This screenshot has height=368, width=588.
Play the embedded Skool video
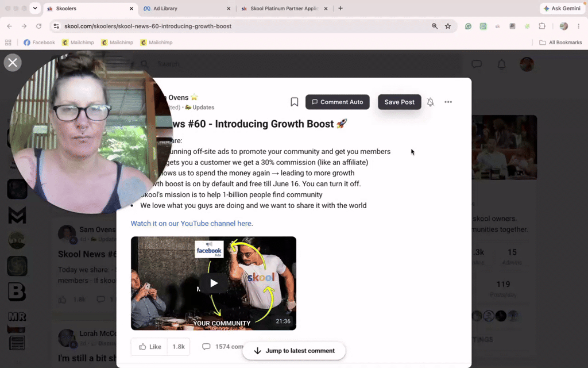pos(214,283)
